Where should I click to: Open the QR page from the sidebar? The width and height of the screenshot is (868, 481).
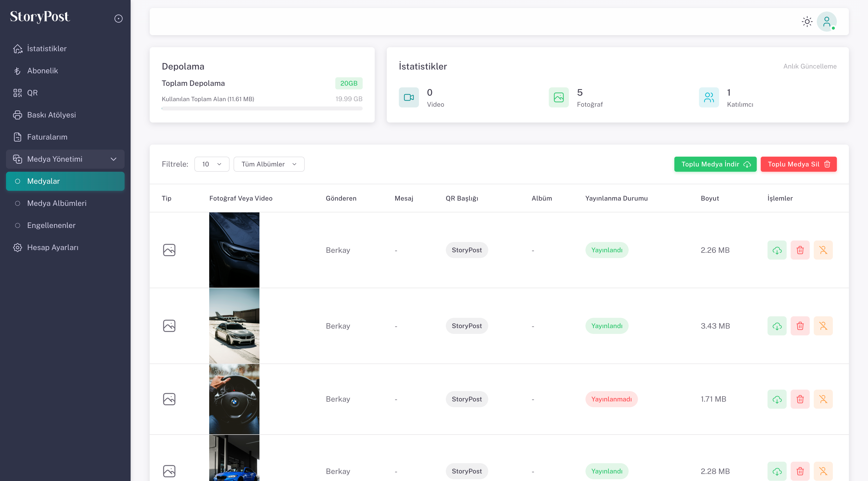(32, 93)
